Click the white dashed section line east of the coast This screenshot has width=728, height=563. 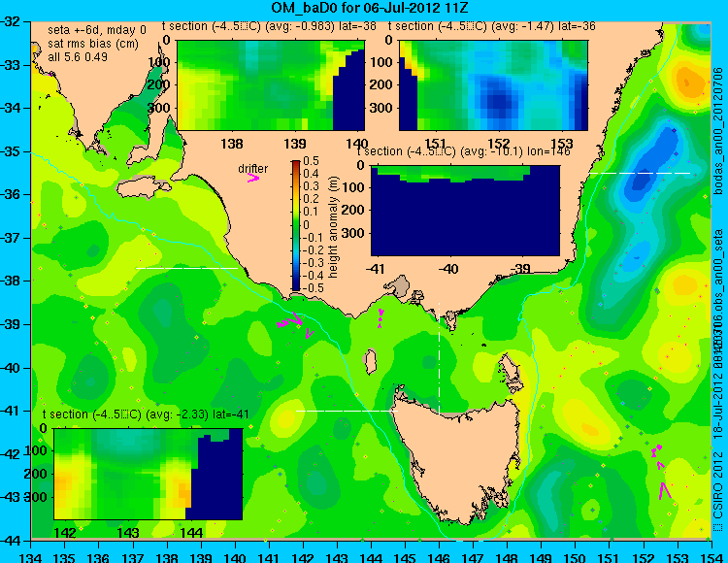tap(640, 173)
